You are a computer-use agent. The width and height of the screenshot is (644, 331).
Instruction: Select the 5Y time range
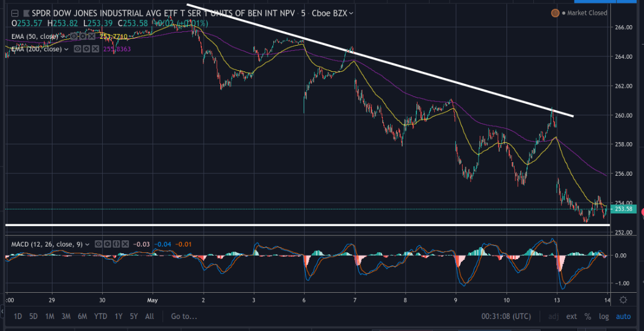(134, 317)
